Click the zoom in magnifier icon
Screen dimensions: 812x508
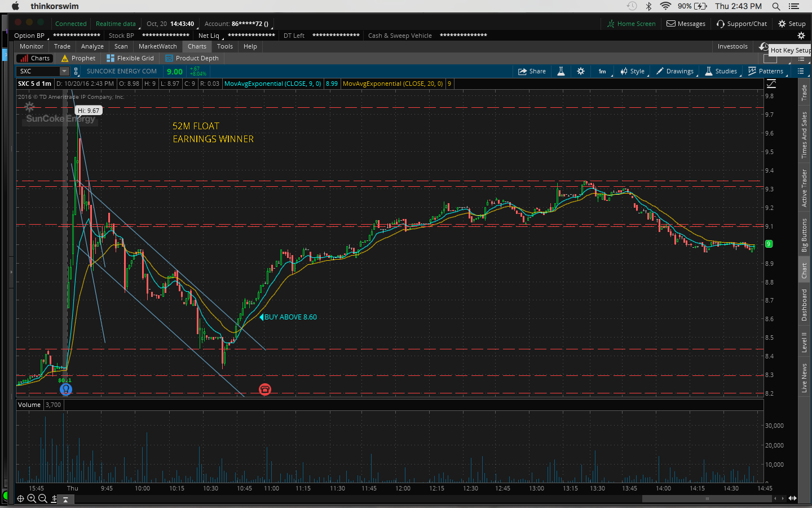point(32,498)
